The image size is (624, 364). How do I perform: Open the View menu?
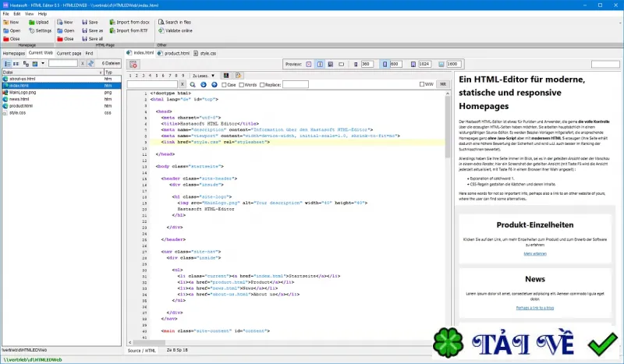tap(30, 14)
